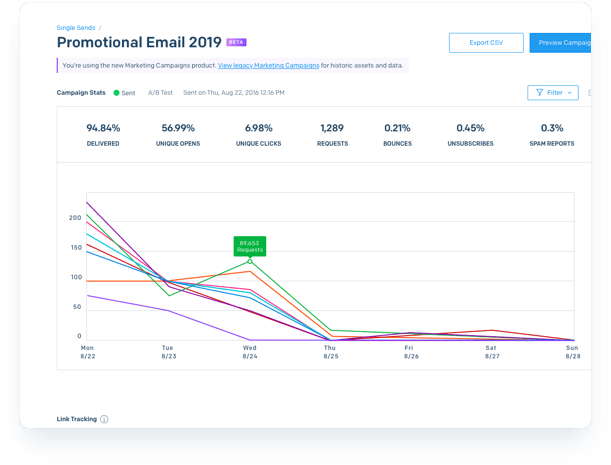
Task: Click the Promotional Email 2019 title
Action: [x=139, y=42]
